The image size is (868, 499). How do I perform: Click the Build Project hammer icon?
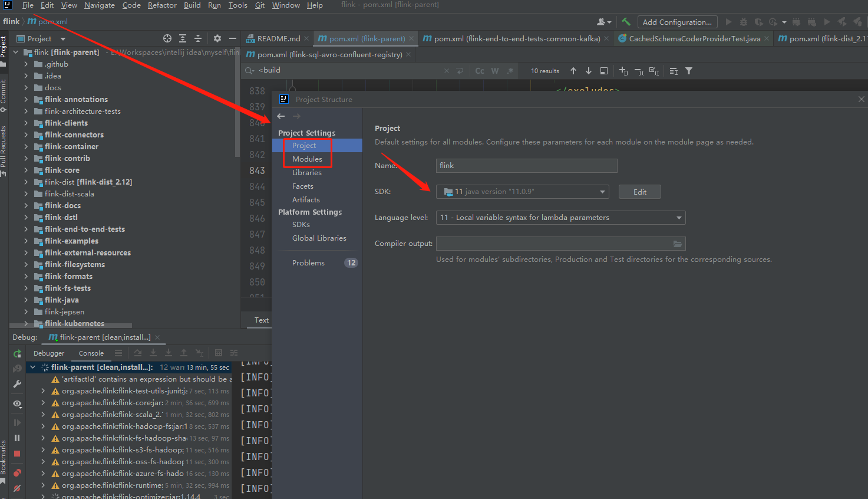[626, 22]
